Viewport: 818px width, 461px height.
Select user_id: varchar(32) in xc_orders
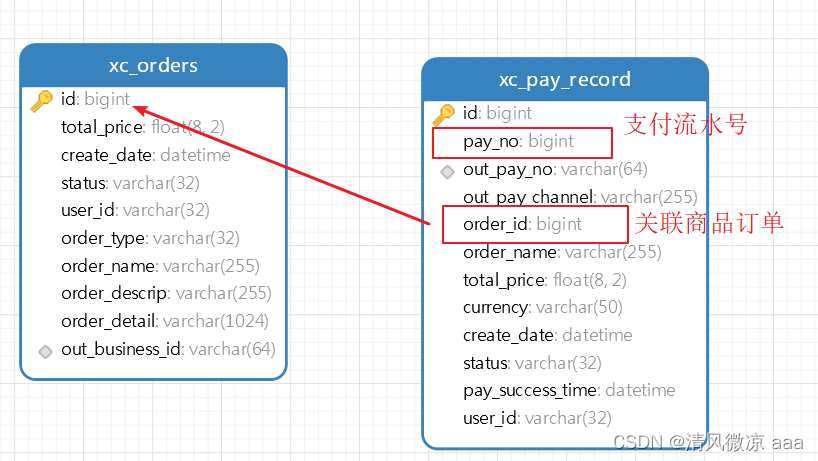click(135, 210)
